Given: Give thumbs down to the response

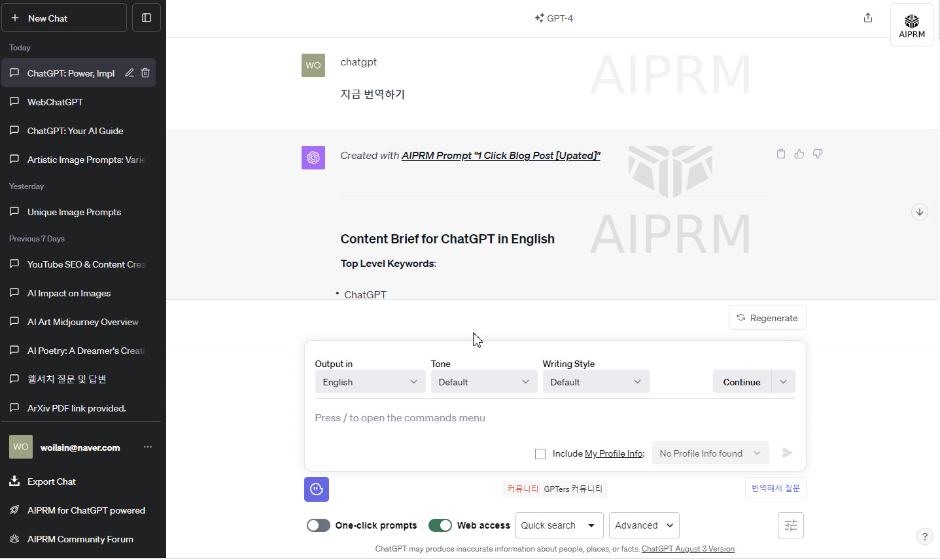Looking at the screenshot, I should pos(818,154).
